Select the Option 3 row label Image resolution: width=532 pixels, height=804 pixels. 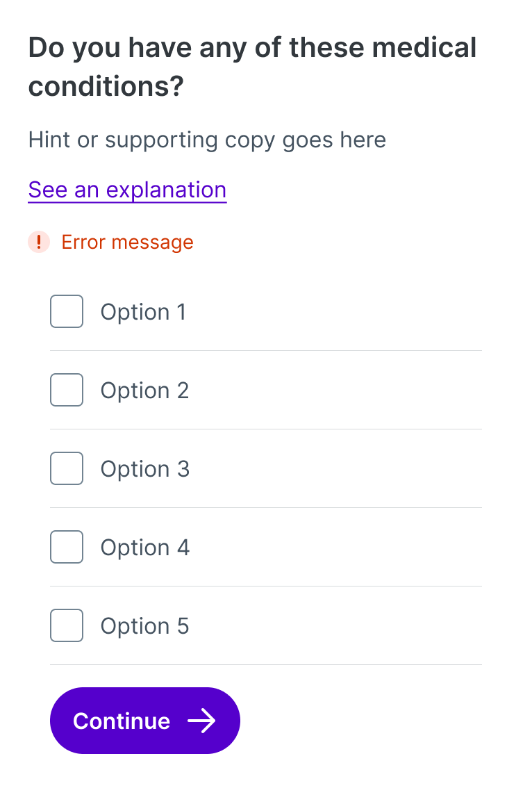[144, 468]
